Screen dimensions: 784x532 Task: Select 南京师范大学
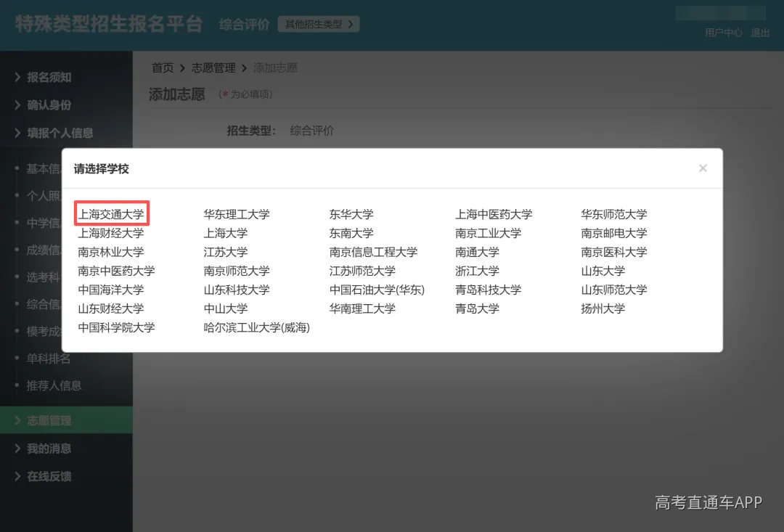237,271
